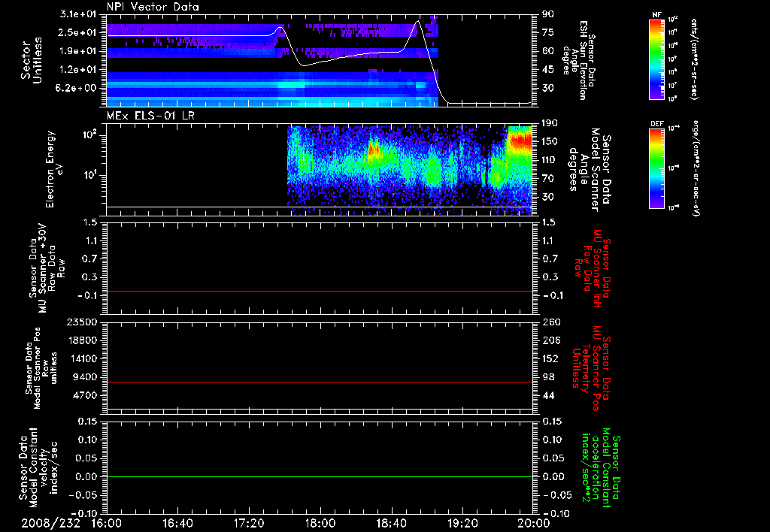Click the 190 scanner angle tick value

tap(550, 122)
